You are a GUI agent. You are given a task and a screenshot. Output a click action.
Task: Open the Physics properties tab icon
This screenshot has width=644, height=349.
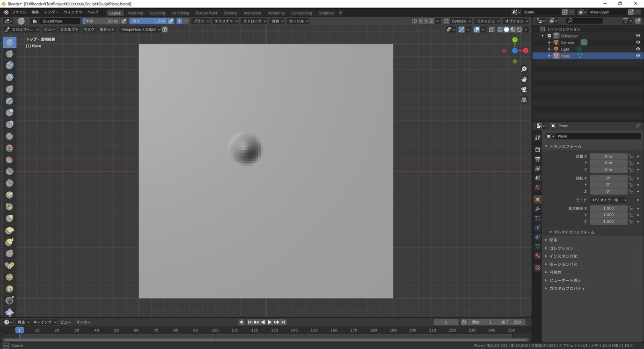538,228
